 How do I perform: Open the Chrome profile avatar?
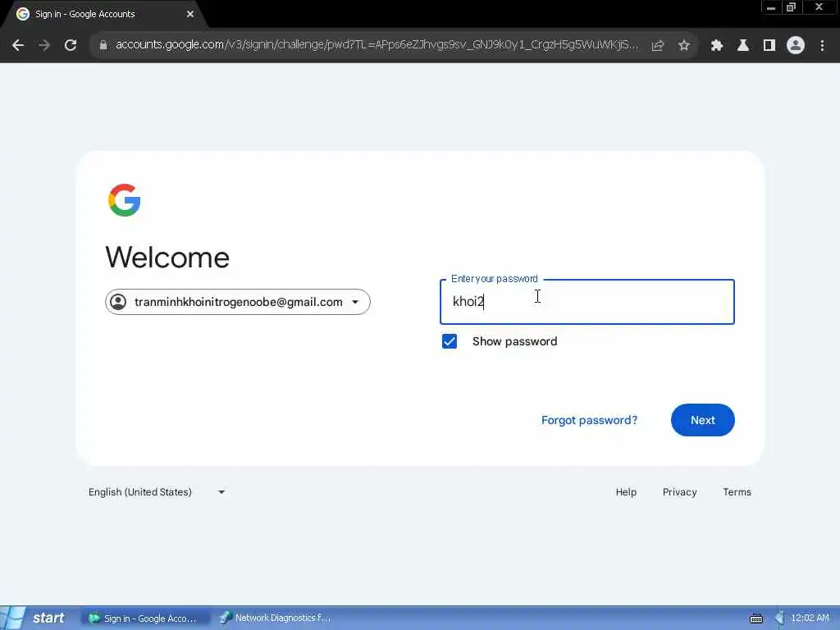click(x=796, y=46)
